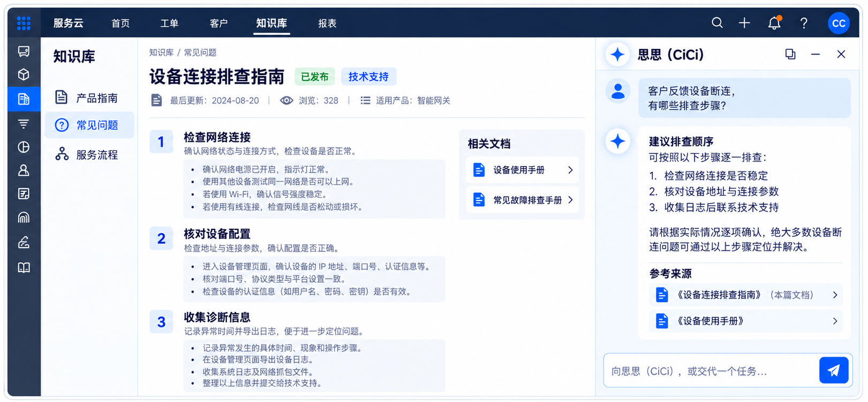The image size is (868, 402).
Task: Open the edit pencil sidebar icon
Action: [24, 242]
